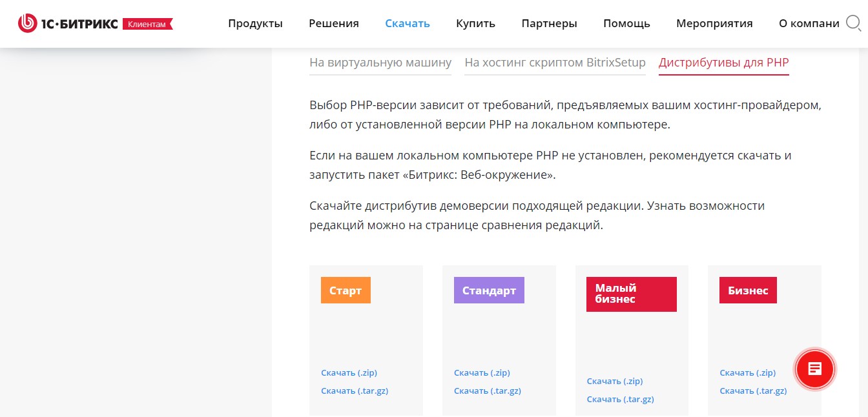Open the red floating chat button
This screenshot has height=417, width=868.
815,369
